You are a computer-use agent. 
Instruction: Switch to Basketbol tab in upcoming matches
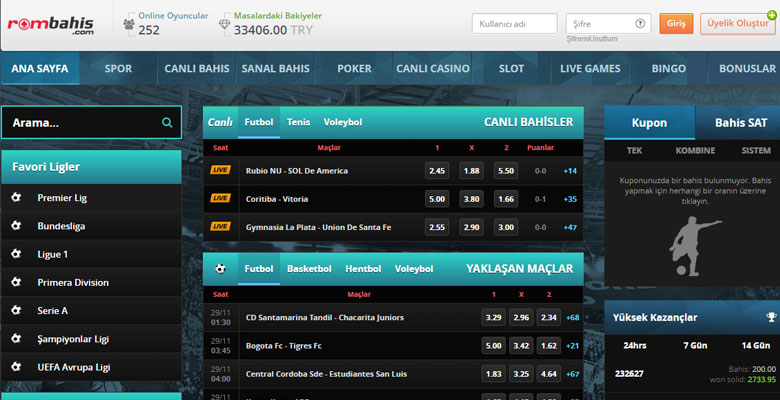(x=309, y=269)
